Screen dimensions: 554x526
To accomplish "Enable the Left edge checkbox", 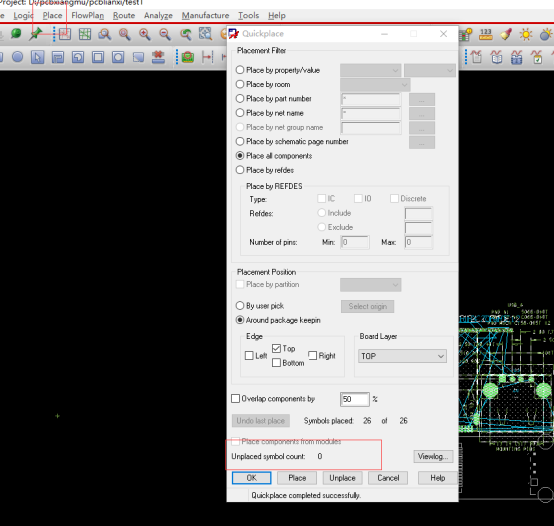I will 249,355.
